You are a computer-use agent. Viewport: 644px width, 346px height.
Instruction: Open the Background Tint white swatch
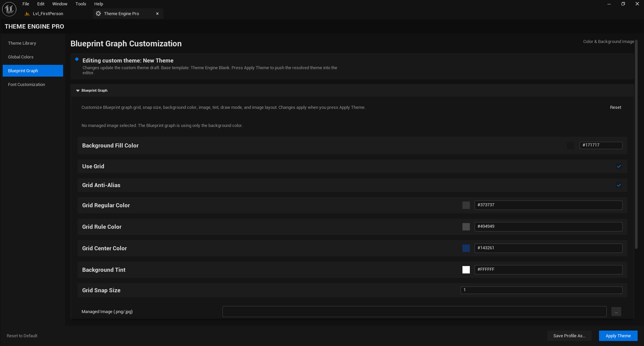pos(466,270)
